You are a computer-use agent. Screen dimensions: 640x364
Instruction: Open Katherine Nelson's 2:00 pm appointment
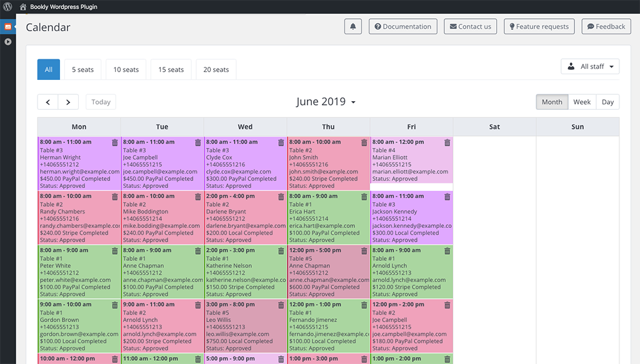click(245, 272)
